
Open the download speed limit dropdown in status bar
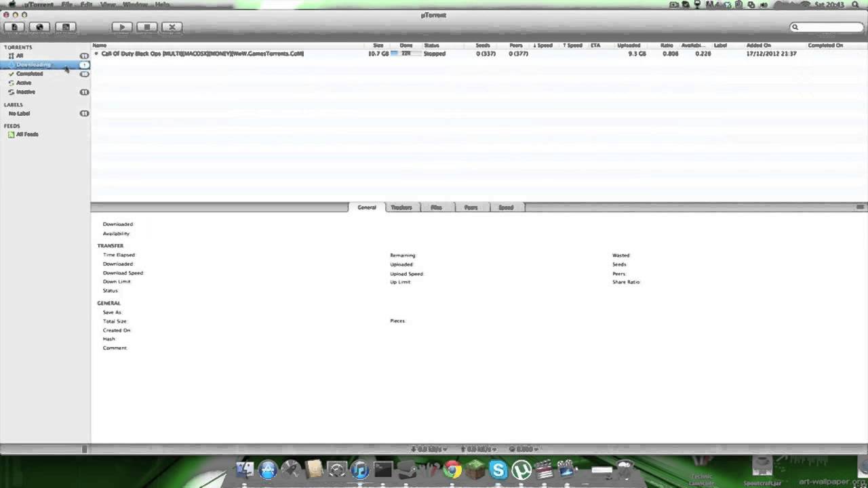[x=429, y=449]
